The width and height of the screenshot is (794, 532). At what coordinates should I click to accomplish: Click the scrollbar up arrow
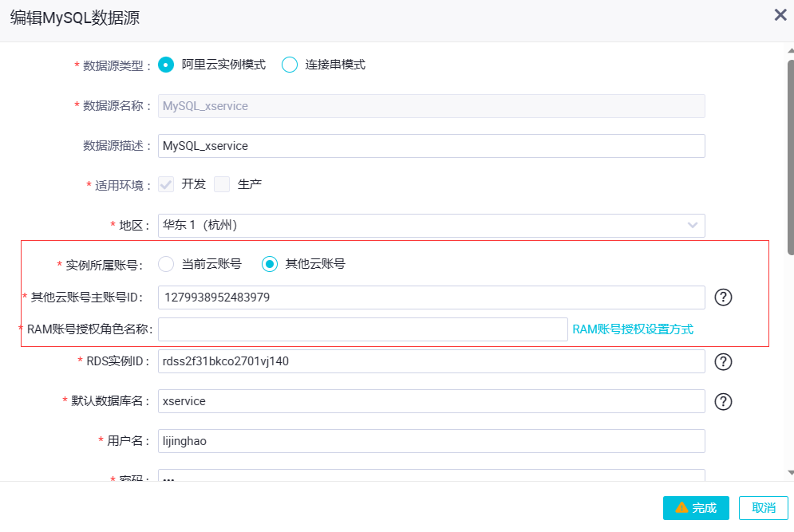pyautogui.click(x=791, y=50)
